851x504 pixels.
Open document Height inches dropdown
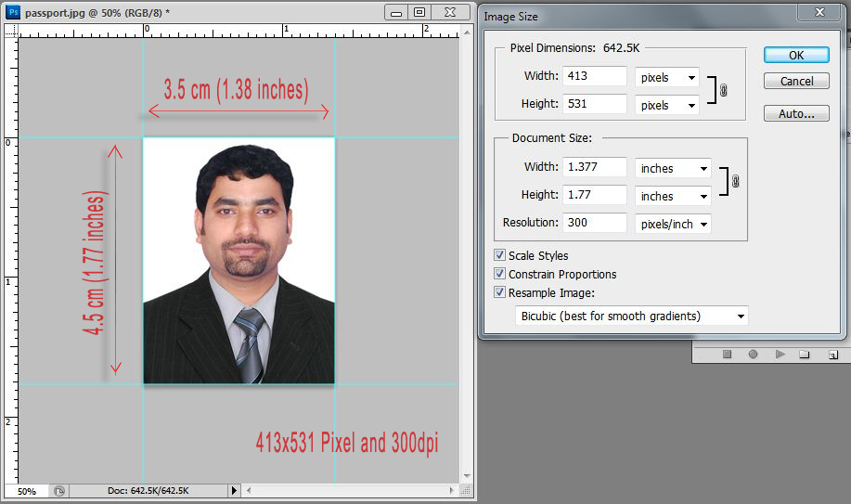673,196
